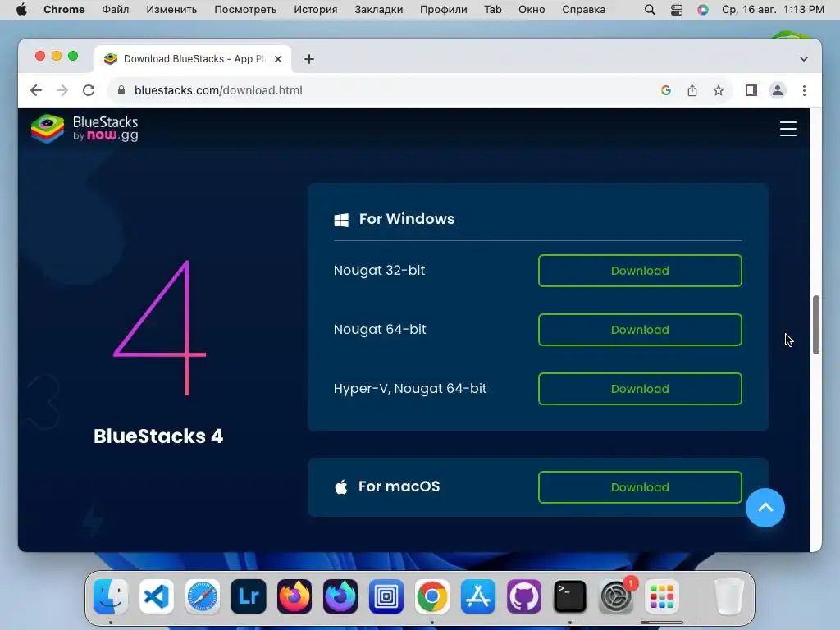840x630 pixels.
Task: Share this page via share icon
Action: point(692,90)
